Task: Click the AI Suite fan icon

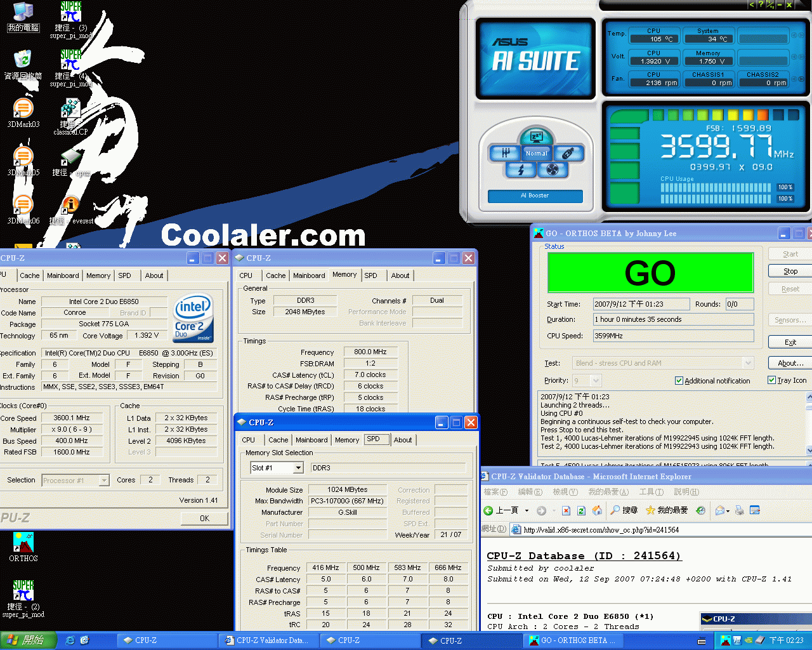Action: pos(553,169)
